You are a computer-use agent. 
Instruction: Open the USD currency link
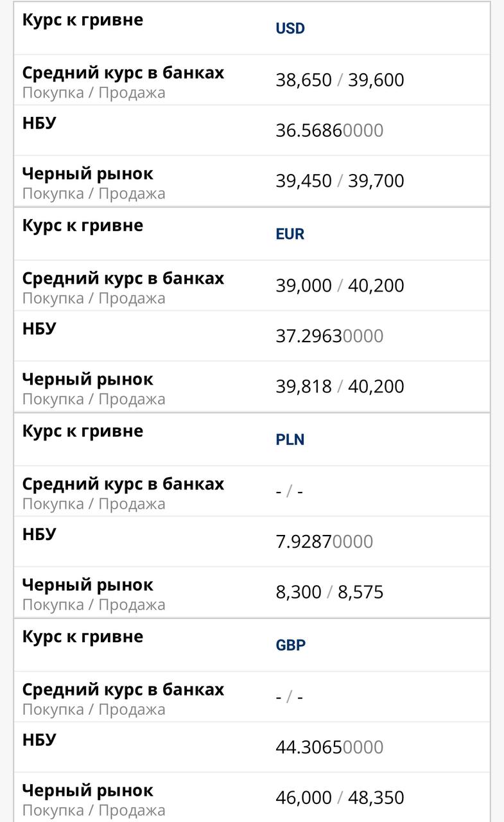click(x=290, y=29)
